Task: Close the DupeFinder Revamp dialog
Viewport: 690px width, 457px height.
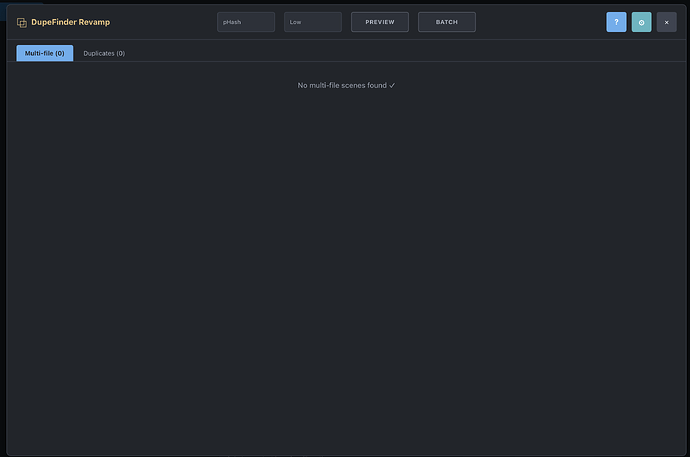Action: tap(667, 22)
